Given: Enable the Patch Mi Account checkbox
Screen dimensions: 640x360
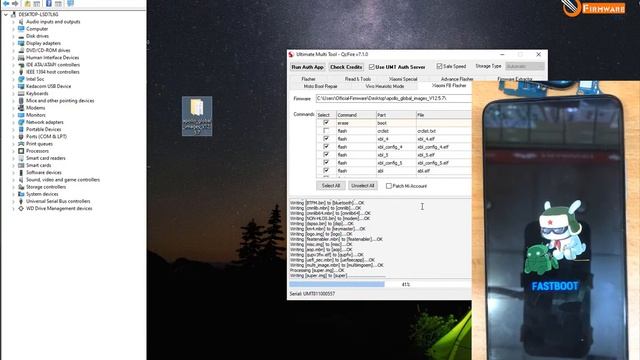Looking at the screenshot, I should [389, 186].
